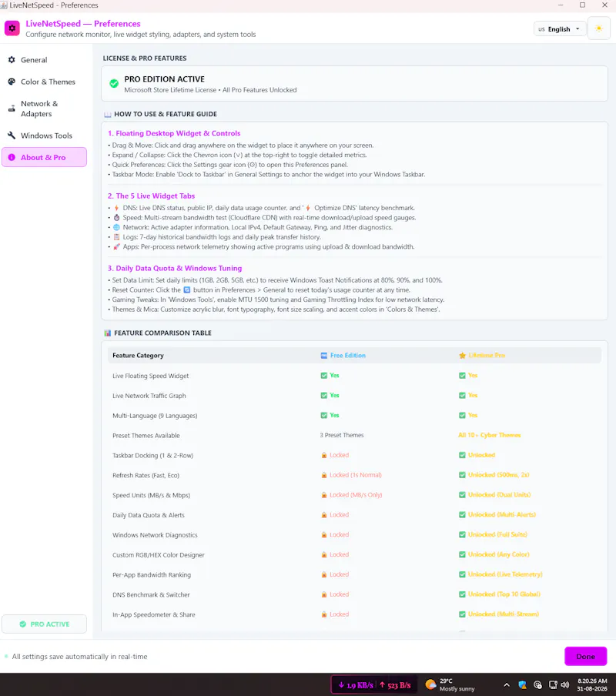Screen dimensions: 616x696
Task: Open the taskbar weather 29°C Mostly sunny widget
Action: [x=450, y=684]
